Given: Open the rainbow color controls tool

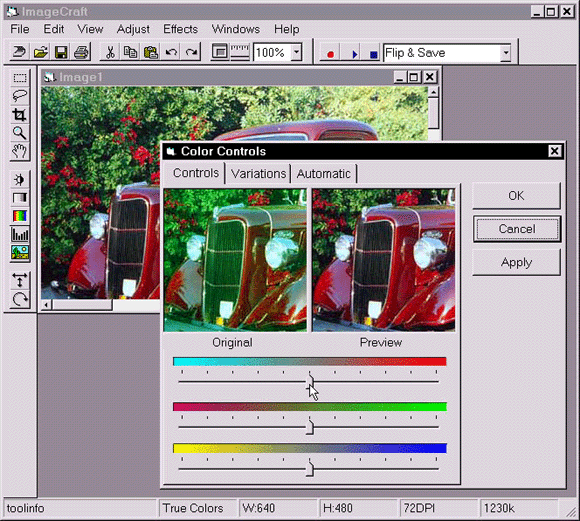Looking at the screenshot, I should [20, 216].
